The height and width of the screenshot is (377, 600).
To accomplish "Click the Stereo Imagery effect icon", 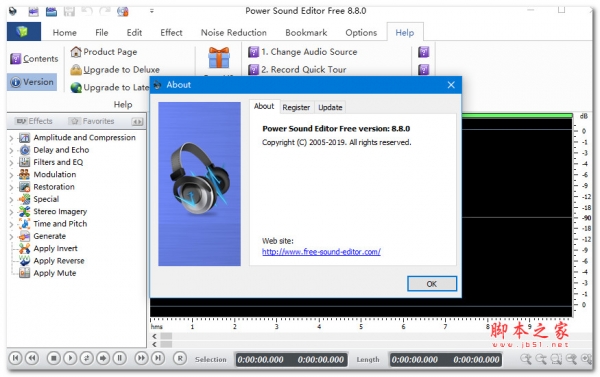I will point(24,212).
